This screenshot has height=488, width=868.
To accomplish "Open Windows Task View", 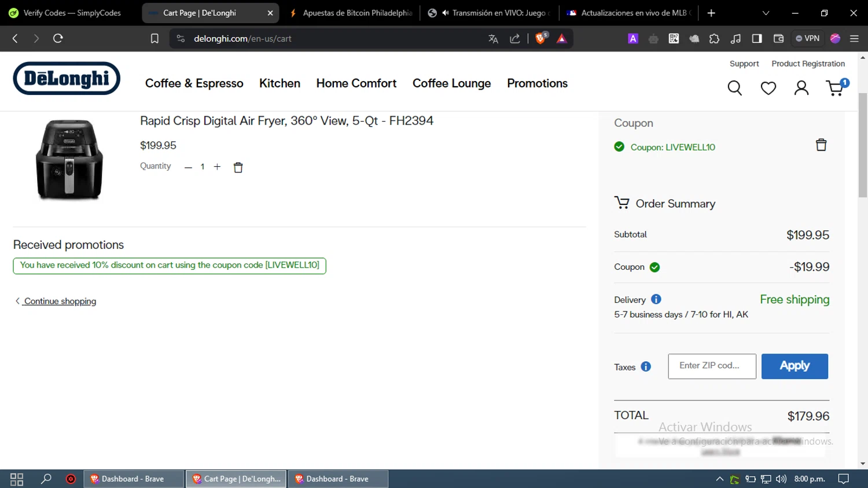I will (x=17, y=479).
